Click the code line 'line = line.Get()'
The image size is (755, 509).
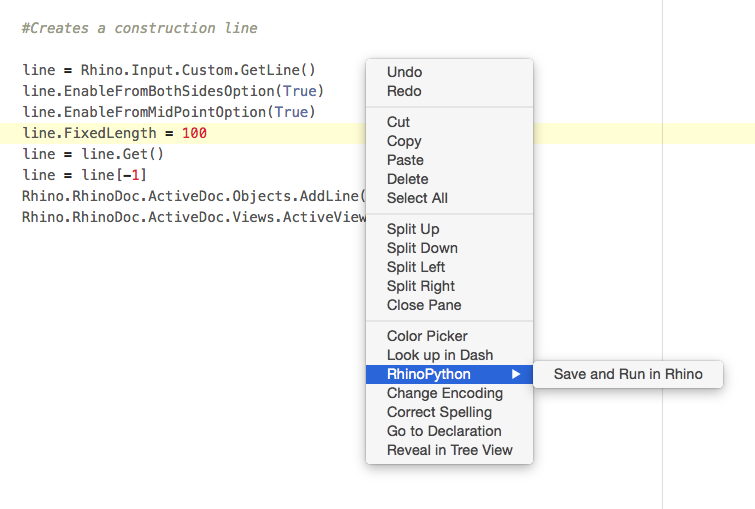pyautogui.click(x=93, y=154)
